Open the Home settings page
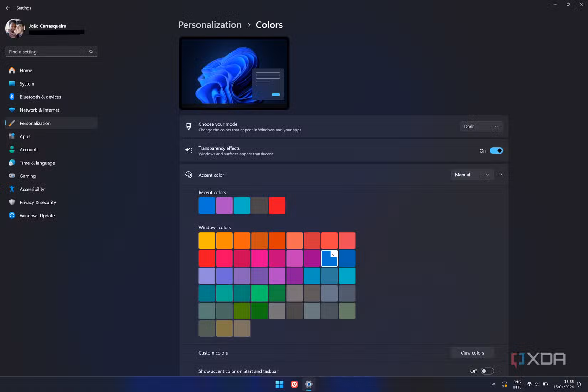The image size is (588, 392). 25,70
